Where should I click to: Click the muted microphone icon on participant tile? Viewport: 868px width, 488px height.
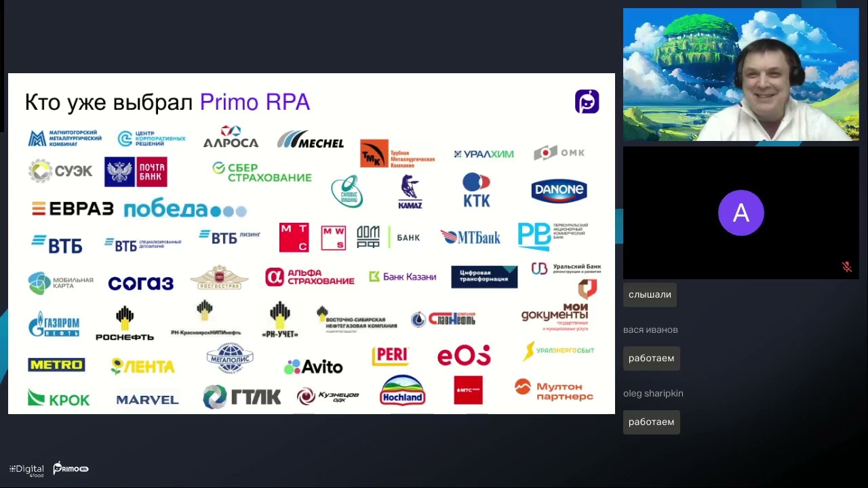(847, 267)
